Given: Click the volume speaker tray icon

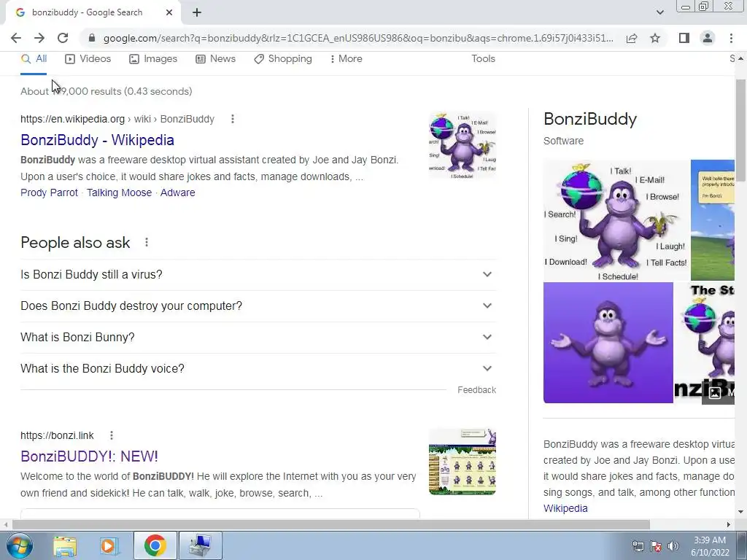Looking at the screenshot, I should [673, 546].
